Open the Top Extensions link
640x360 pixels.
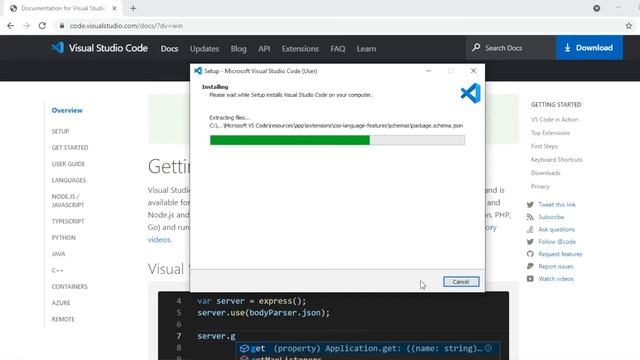click(x=550, y=133)
